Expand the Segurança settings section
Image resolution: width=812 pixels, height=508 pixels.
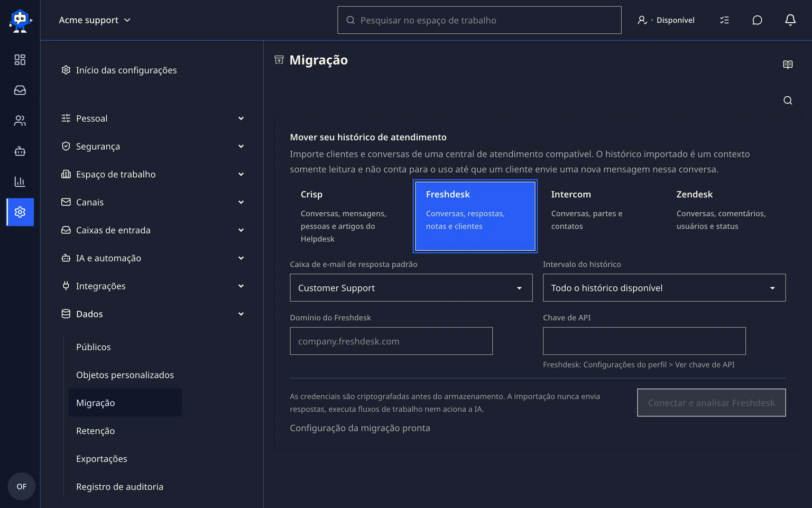tap(153, 147)
